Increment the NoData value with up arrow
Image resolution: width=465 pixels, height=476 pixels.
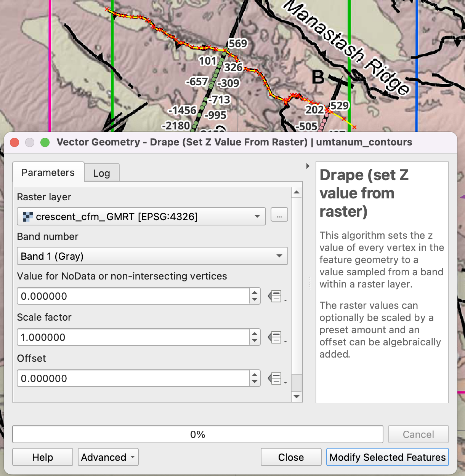(x=255, y=292)
